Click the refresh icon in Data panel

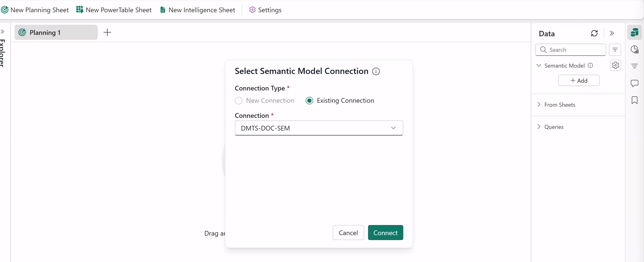594,33
